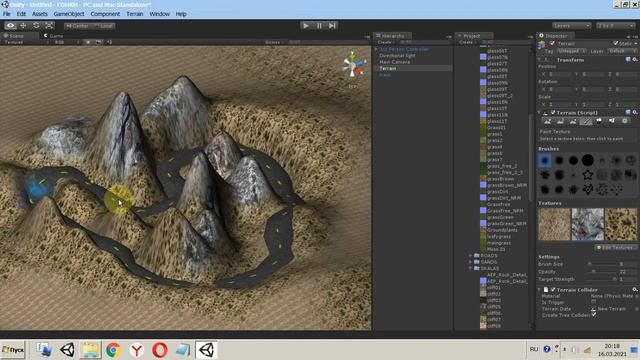
Task: Click the Pause button
Action: [x=319, y=25]
